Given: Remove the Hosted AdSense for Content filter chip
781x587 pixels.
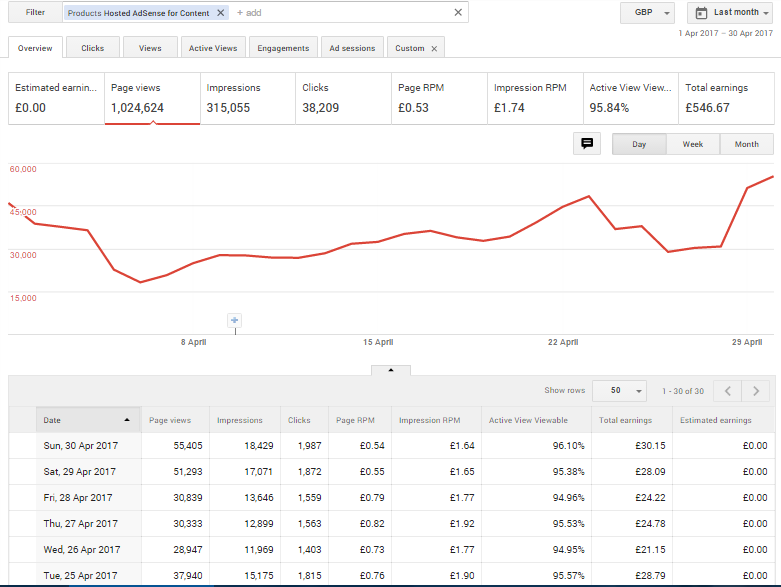Looking at the screenshot, I should coord(220,13).
